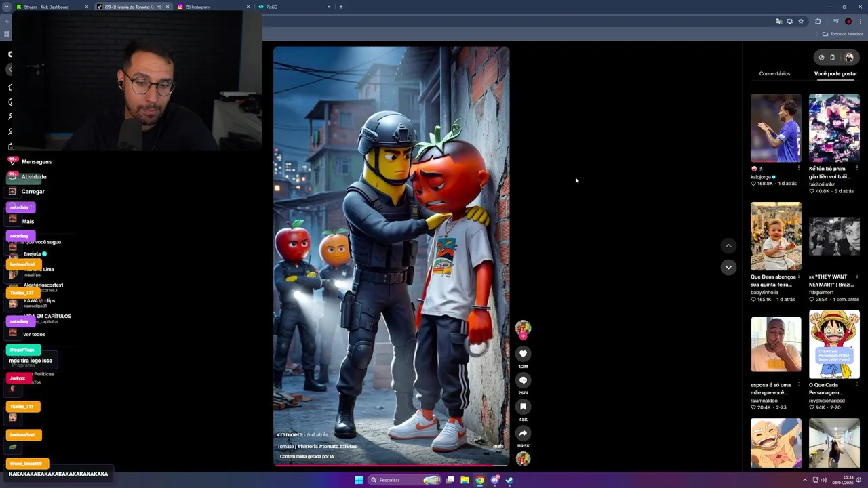This screenshot has width=868, height=488.
Task: Open cranioera creator profile link
Action: click(290, 434)
